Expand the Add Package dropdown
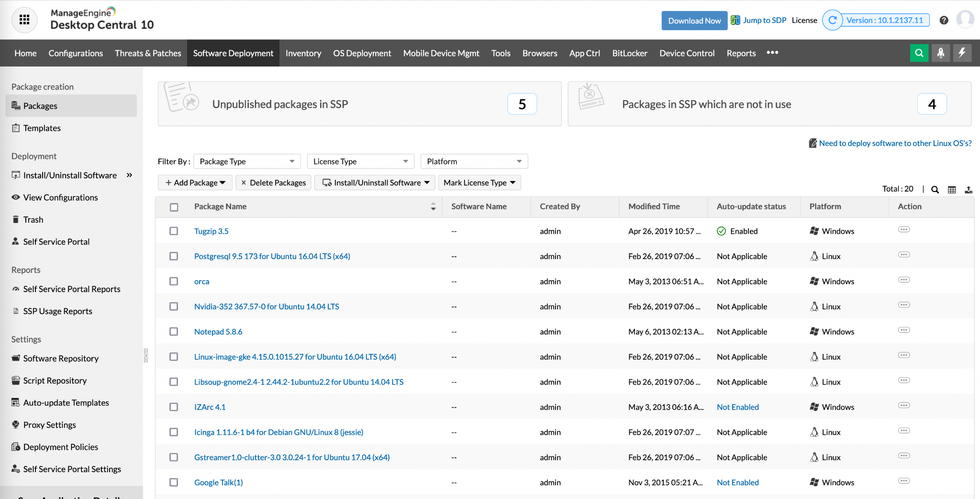 (195, 182)
